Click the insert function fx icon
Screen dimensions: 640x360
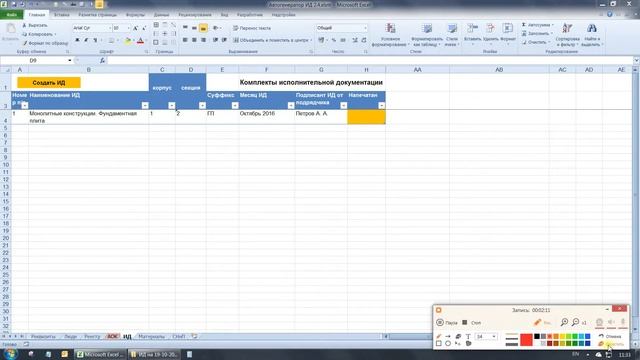tap(102, 60)
